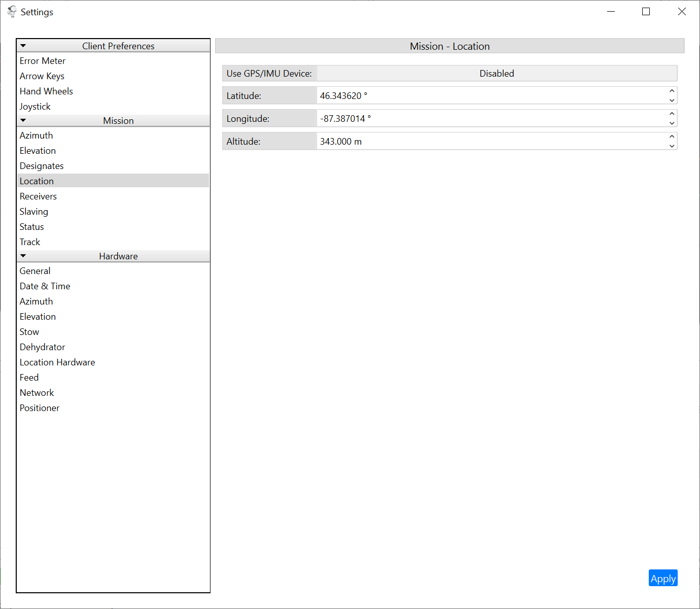This screenshot has width=700, height=609.
Task: Decrease Latitude with the down arrow
Action: (672, 100)
